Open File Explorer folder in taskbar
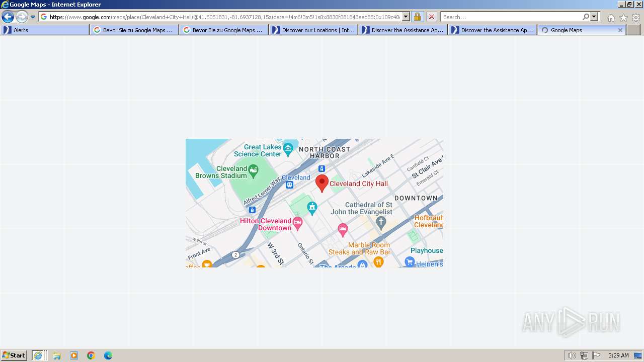Image resolution: width=644 pixels, height=362 pixels. coord(57,355)
